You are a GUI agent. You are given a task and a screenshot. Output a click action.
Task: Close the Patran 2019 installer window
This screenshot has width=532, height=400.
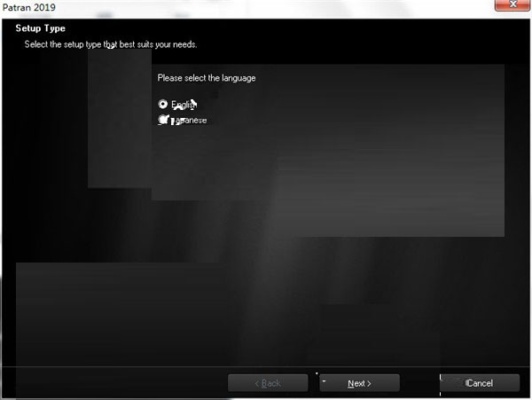512,4
